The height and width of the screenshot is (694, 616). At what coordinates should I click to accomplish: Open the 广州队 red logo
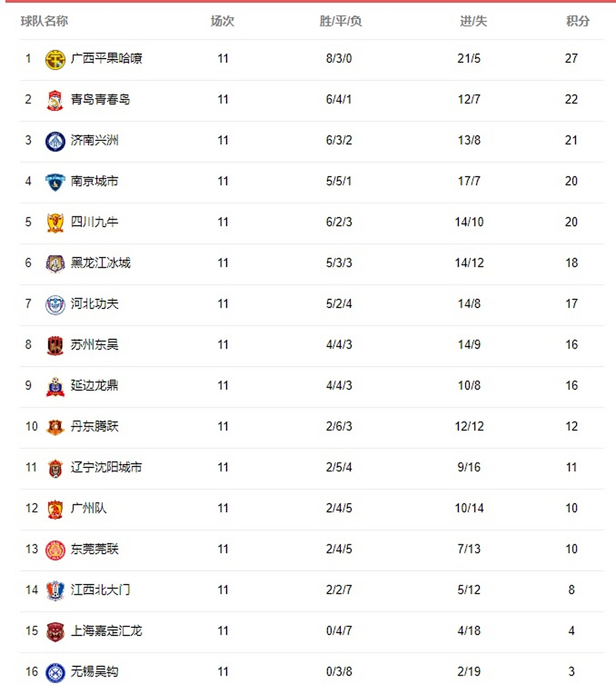point(55,509)
